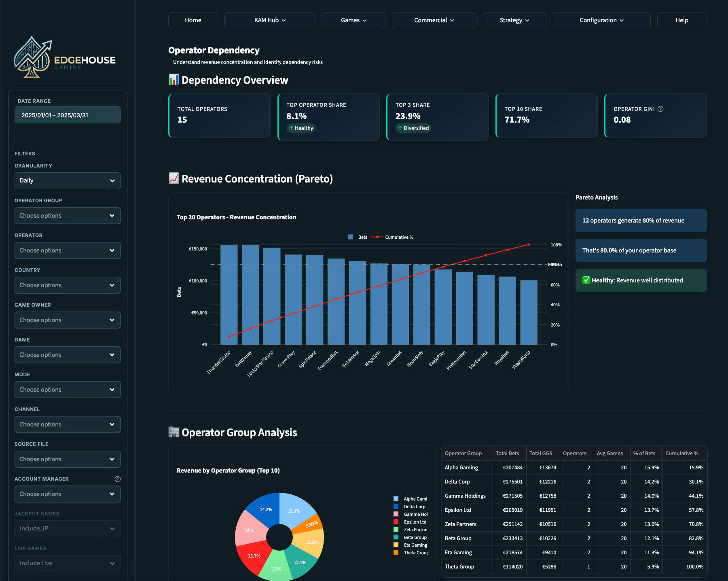
Task: Click the building icon beside Operator Group Analysis
Action: tap(174, 432)
